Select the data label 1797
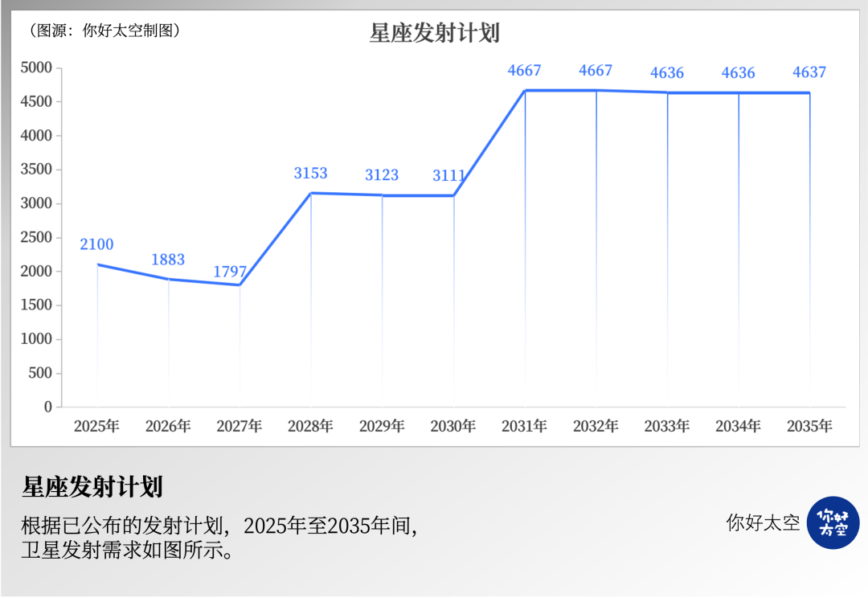Image resolution: width=868 pixels, height=598 pixels. [230, 272]
